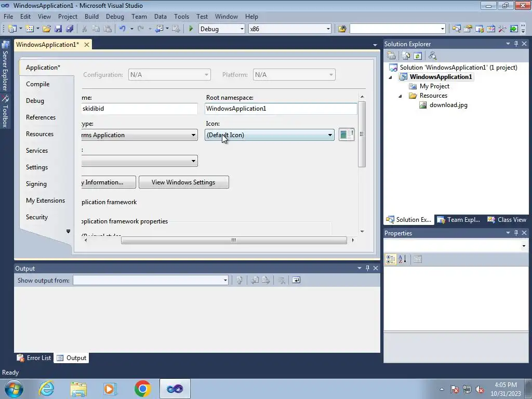Click the Add New Item toolbar icon
This screenshot has height=399, width=532.
point(30,29)
